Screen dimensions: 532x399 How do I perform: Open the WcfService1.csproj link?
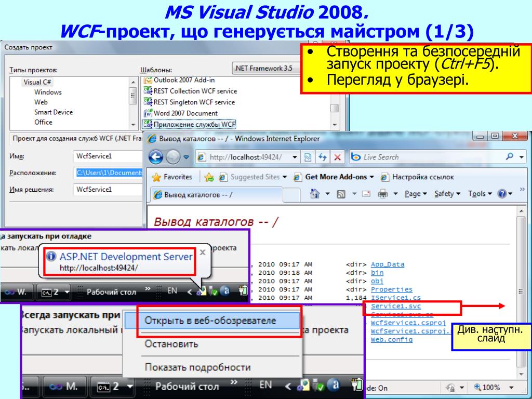[x=408, y=323]
